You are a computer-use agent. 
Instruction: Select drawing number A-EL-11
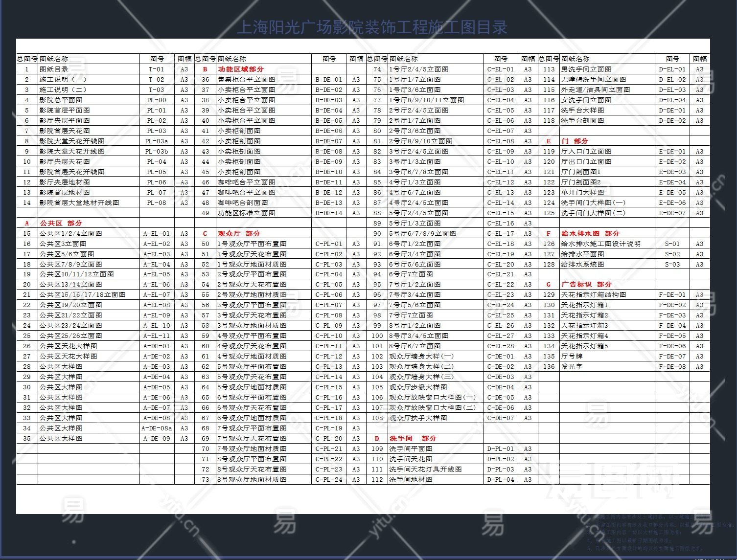(157, 336)
